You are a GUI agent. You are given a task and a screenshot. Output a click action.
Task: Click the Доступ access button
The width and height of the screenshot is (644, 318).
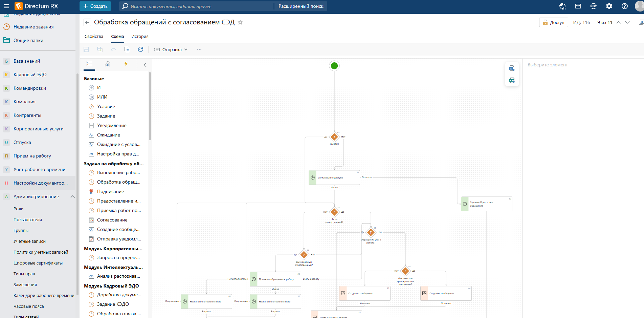(553, 22)
